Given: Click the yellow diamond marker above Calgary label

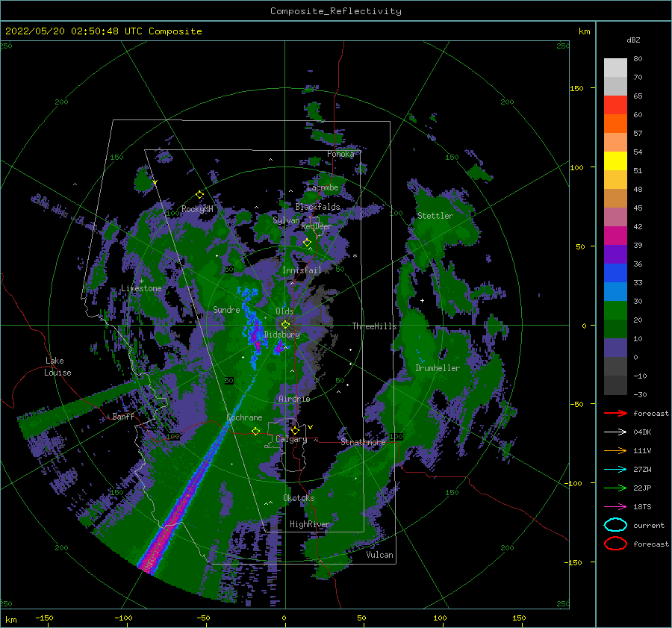Looking at the screenshot, I should click(295, 430).
